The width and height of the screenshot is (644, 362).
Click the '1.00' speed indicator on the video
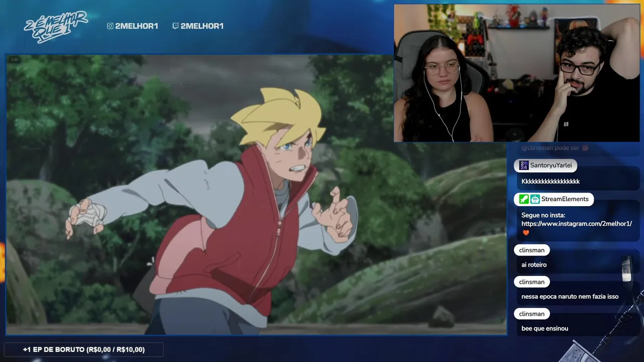14,60
